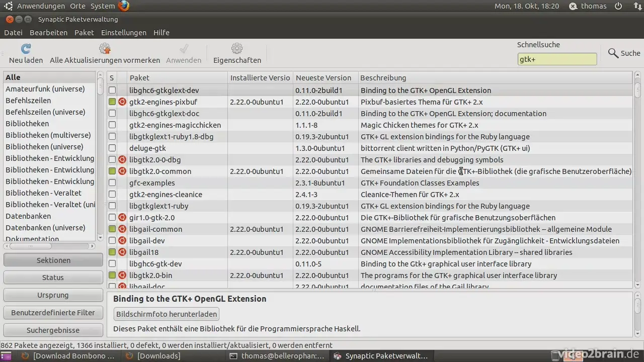
Task: Select the Alle section
Action: pyautogui.click(x=49, y=77)
